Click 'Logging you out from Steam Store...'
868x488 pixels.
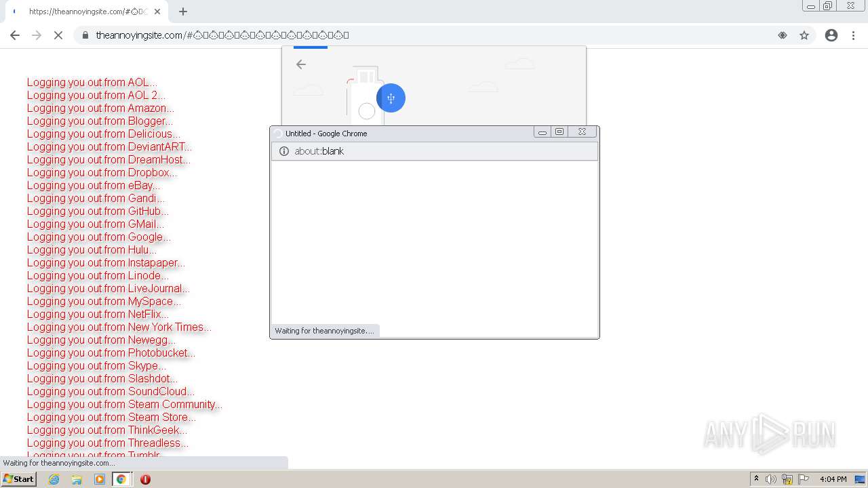[x=111, y=418]
